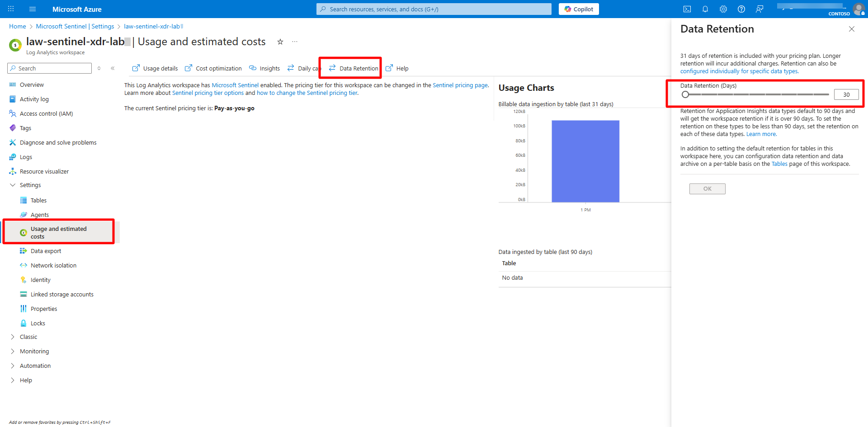
Task: Click the Overview icon in sidebar
Action: pyautogui.click(x=13, y=84)
